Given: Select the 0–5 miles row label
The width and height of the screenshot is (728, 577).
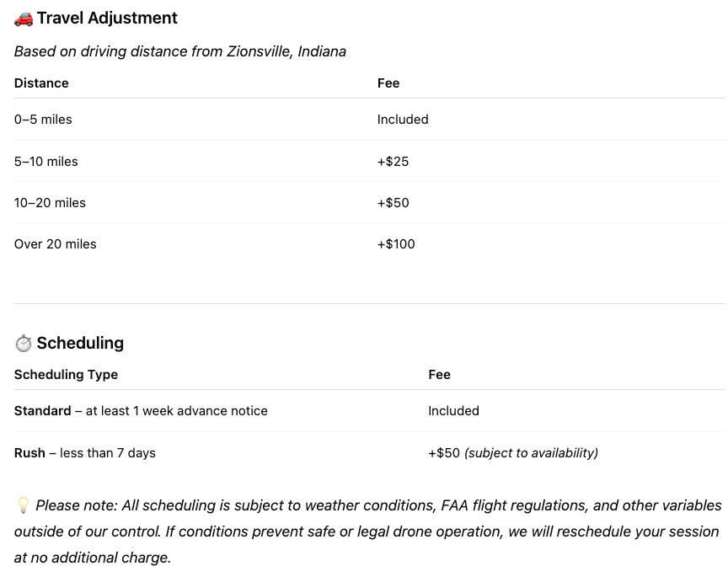Looking at the screenshot, I should [x=43, y=120].
